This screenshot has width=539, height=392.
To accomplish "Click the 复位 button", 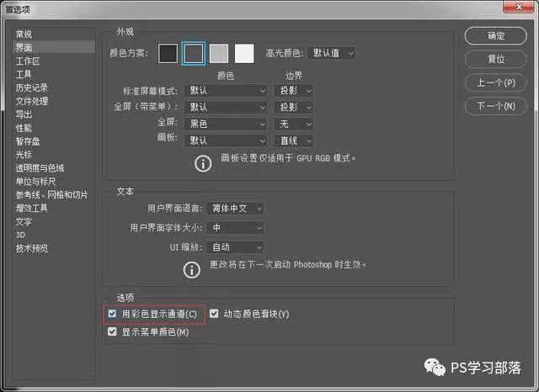I will coord(496,59).
